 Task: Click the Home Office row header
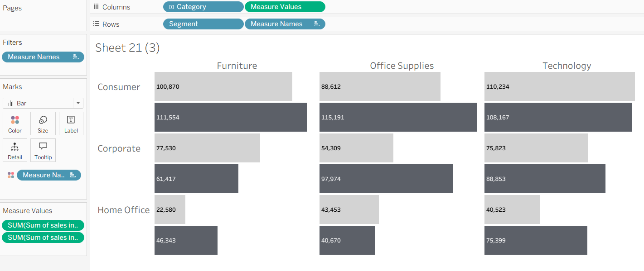(123, 210)
